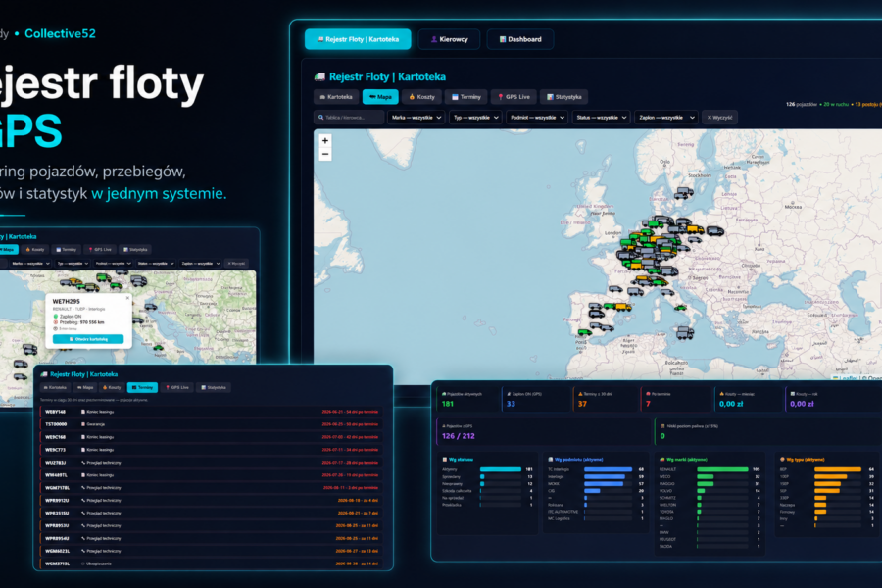
Task: Open the GPS Live view in main panel
Action: tap(514, 97)
